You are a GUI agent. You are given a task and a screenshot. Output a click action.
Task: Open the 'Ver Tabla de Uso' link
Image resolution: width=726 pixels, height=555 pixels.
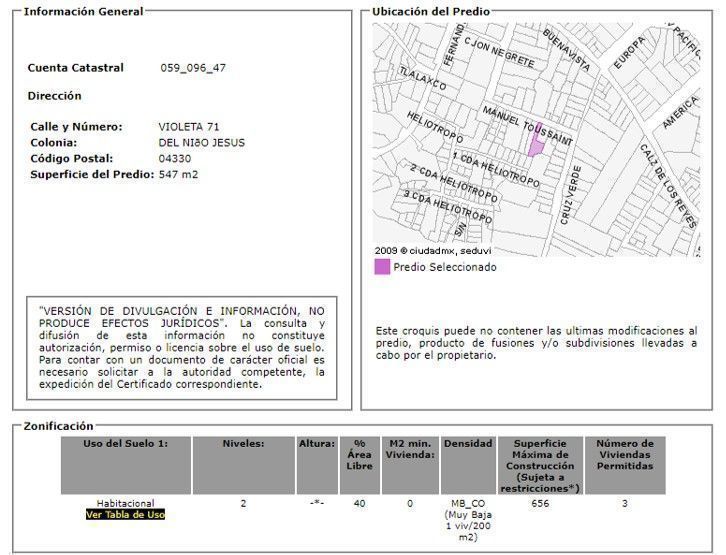[125, 515]
